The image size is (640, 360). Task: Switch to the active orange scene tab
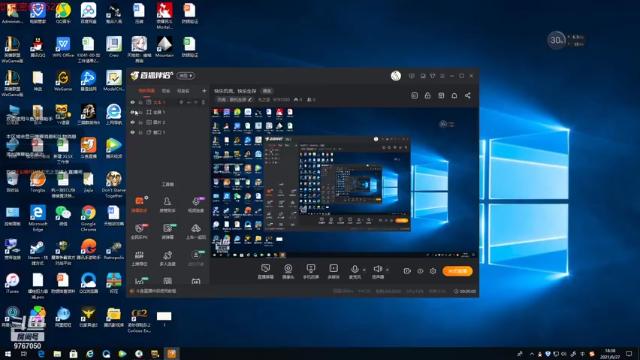(146, 91)
